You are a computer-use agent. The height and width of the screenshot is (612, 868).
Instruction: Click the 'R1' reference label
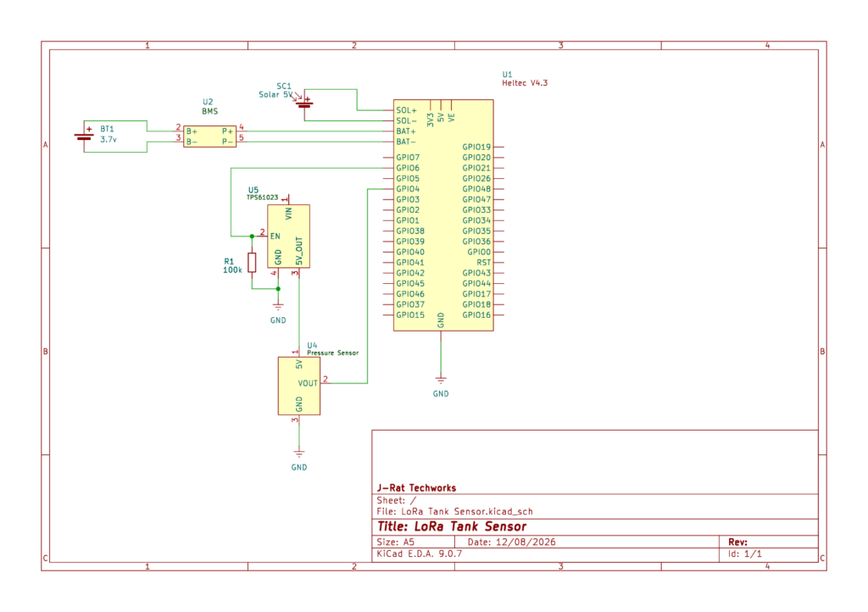point(229,261)
